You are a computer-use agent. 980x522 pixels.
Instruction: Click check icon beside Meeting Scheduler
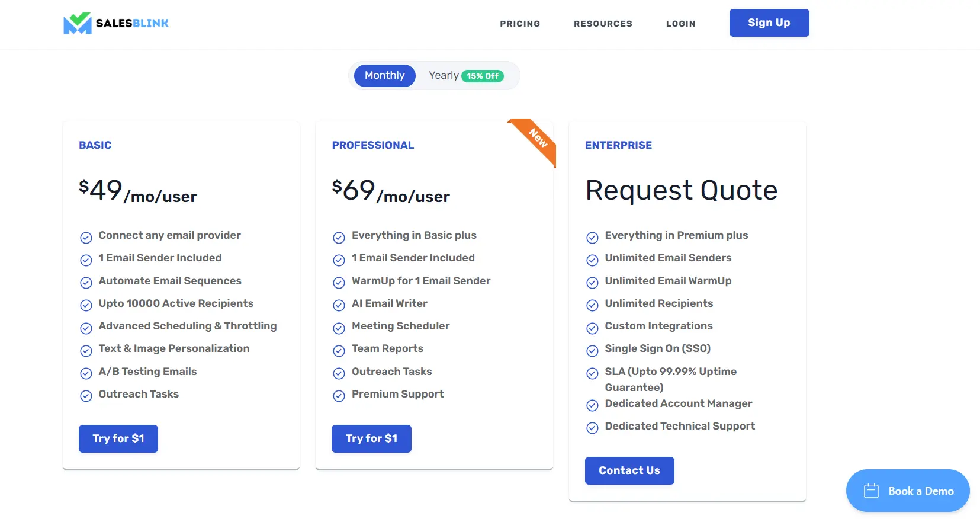[339, 328]
